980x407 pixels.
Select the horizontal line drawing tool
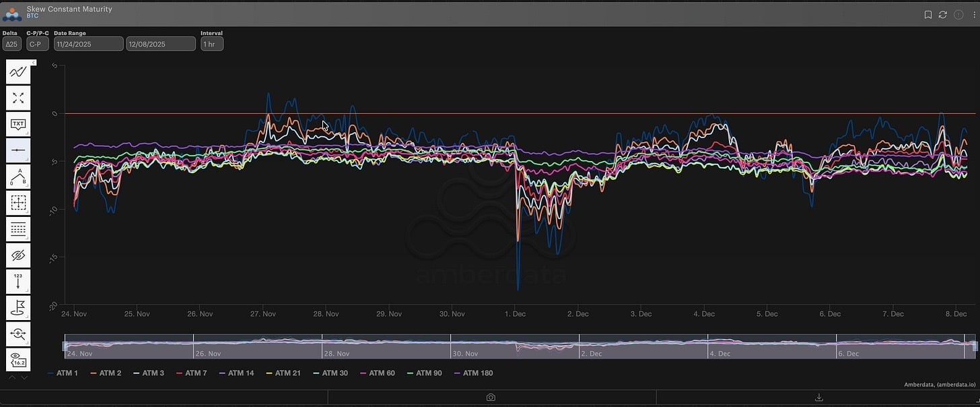click(x=18, y=150)
